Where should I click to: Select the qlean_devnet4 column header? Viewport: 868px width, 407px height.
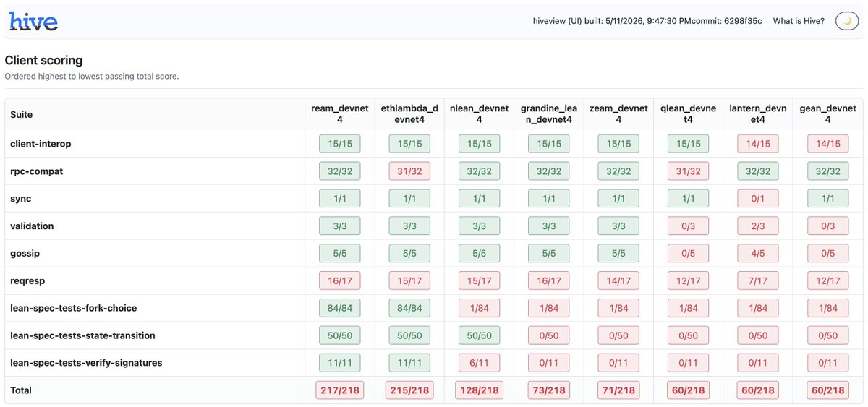(x=688, y=114)
